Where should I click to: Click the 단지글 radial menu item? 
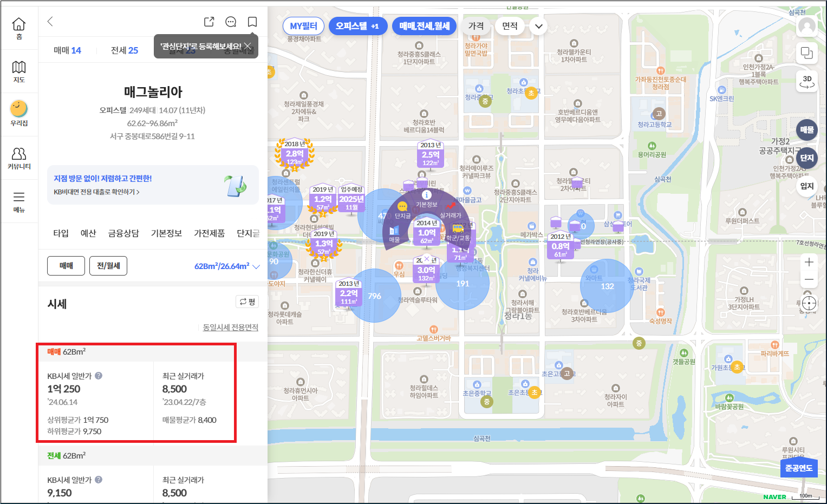coord(402,211)
